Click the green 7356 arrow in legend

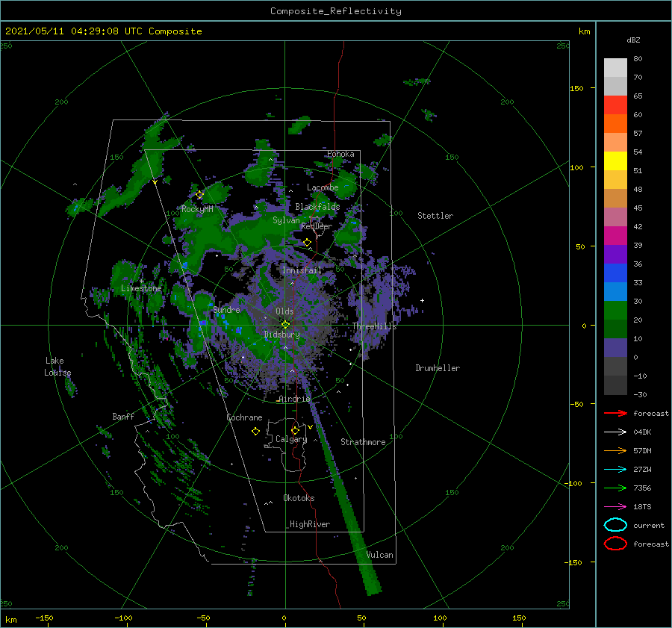click(x=615, y=488)
